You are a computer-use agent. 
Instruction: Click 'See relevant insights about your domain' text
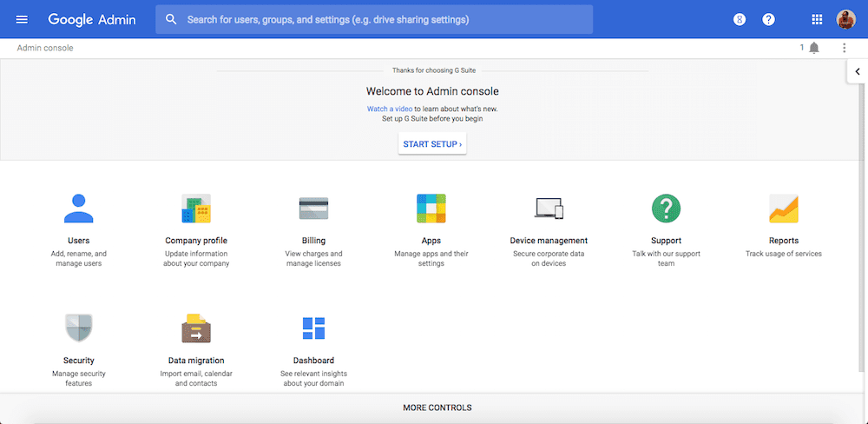click(x=313, y=379)
